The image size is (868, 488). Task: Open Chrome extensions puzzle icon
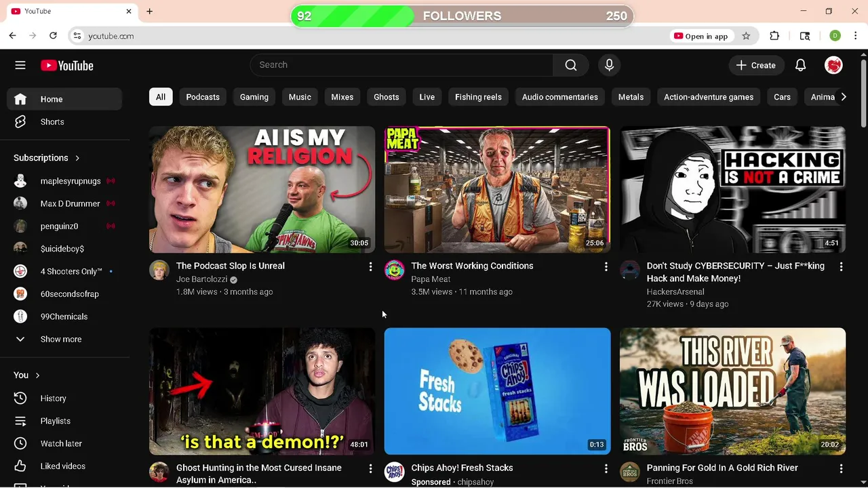pos(774,36)
